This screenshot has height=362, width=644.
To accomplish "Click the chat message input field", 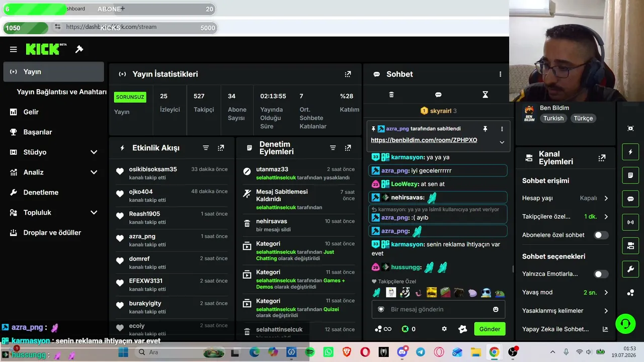I will (x=438, y=309).
